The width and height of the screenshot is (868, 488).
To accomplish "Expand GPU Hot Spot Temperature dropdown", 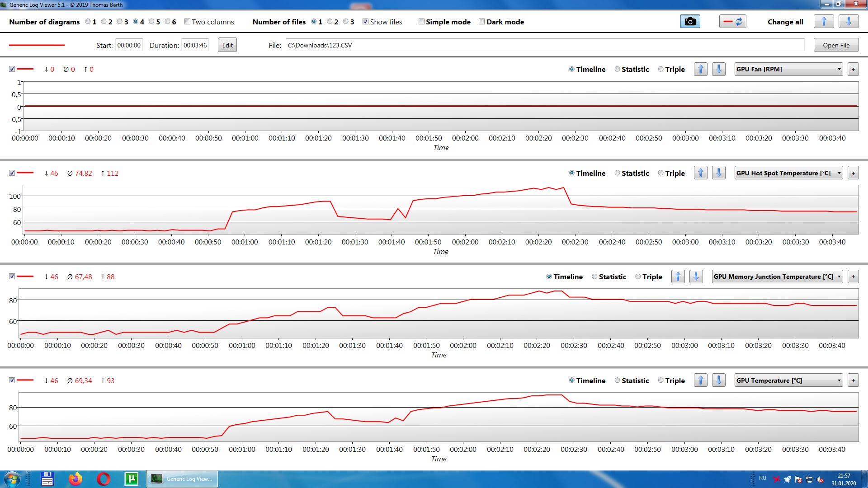I will click(x=788, y=173).
